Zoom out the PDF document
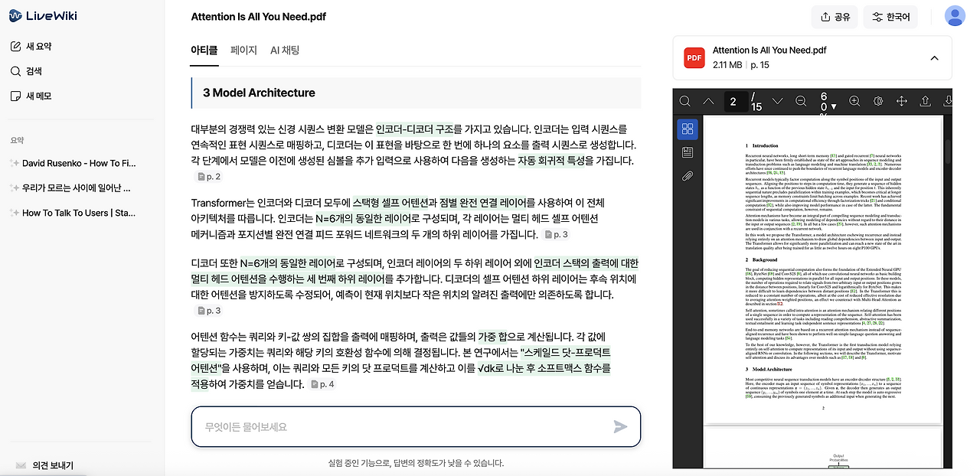Viewport: 980px width, 476px height. click(800, 100)
